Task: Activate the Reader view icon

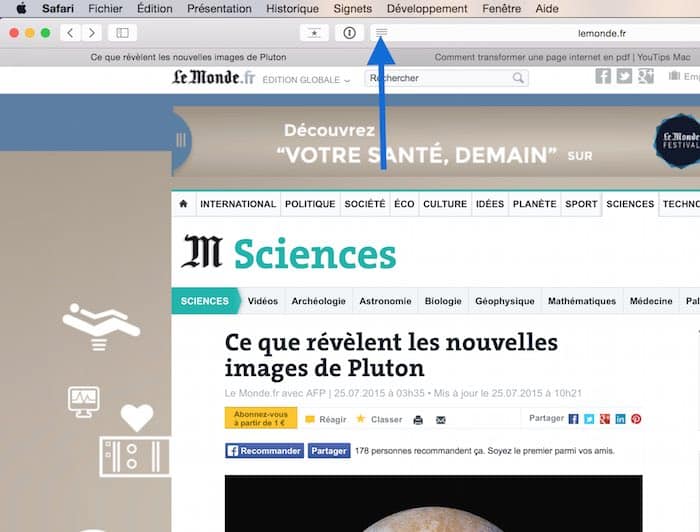Action: 381,32
